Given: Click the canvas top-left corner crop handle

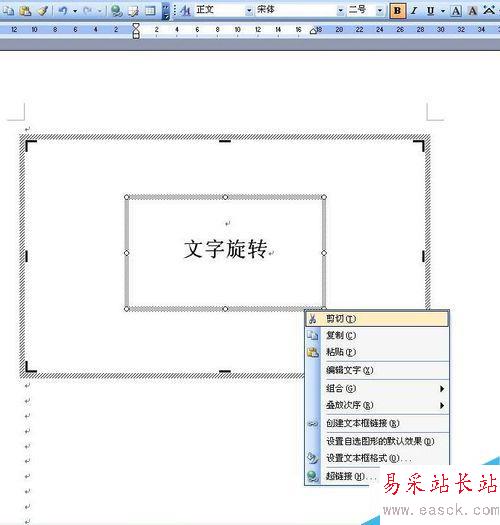Looking at the screenshot, I should coord(30,146).
